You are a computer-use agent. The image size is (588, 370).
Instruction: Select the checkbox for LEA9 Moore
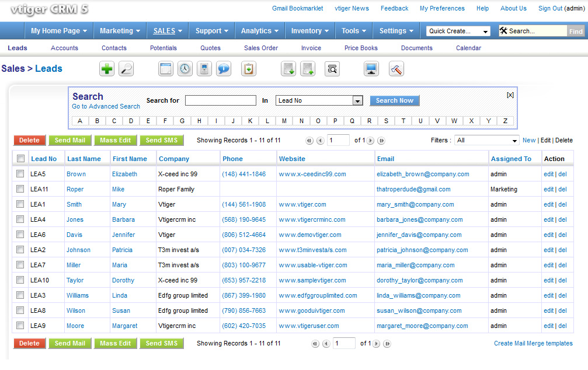(20, 326)
